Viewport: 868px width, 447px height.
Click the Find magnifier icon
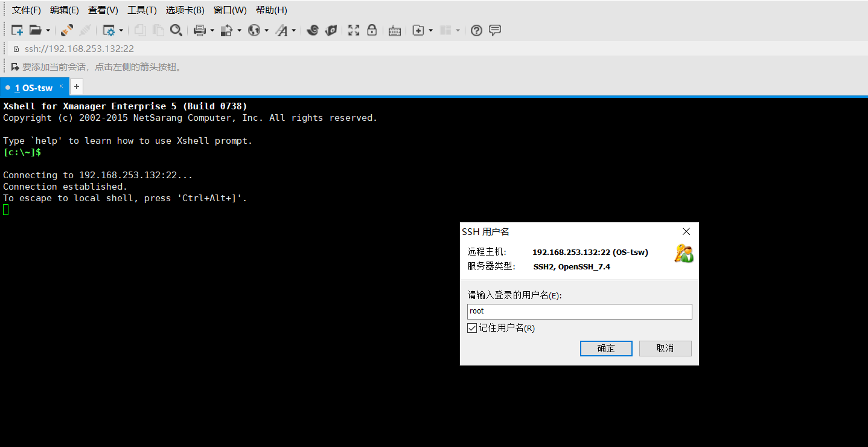176,30
